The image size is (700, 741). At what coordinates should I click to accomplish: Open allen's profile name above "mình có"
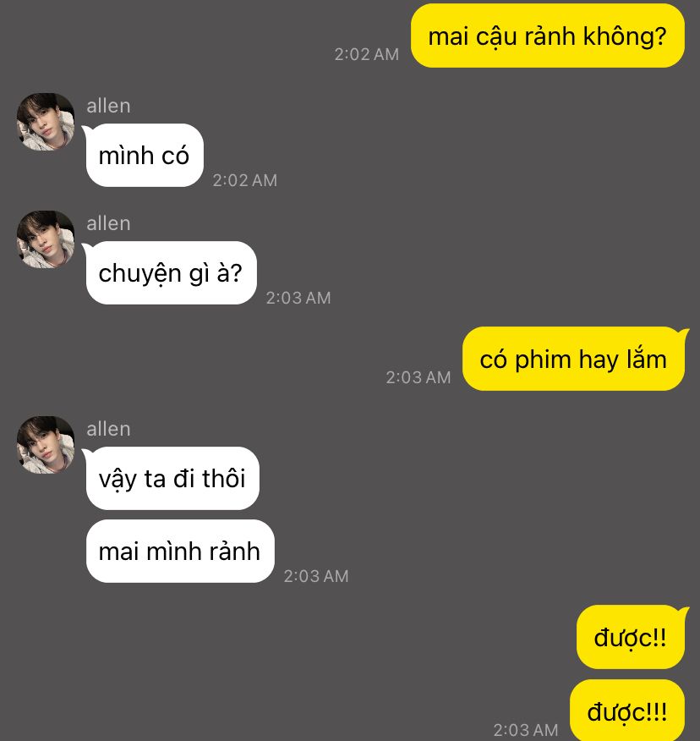[108, 106]
